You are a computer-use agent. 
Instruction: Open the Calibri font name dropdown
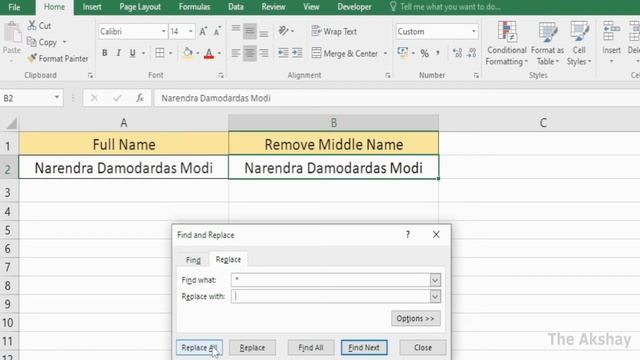(x=163, y=31)
